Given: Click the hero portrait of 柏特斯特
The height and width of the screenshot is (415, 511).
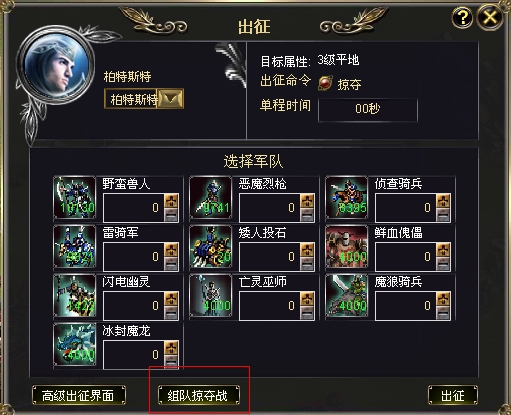Looking at the screenshot, I should [x=55, y=65].
